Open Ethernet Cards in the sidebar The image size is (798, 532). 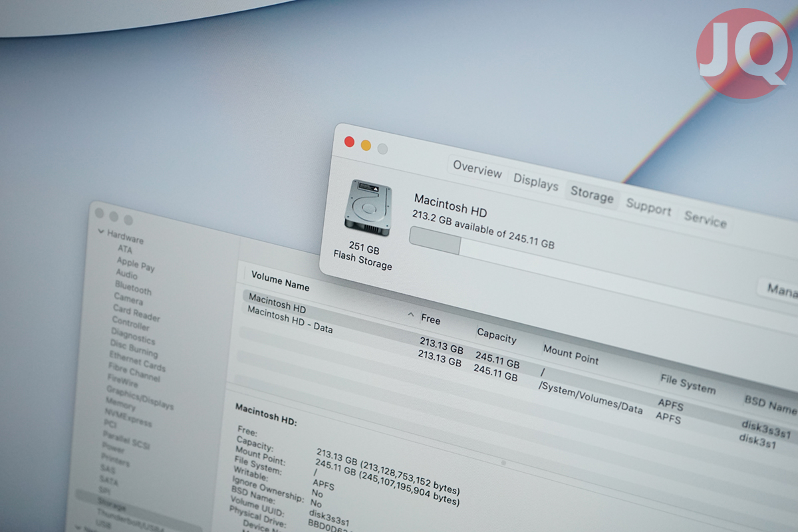point(137,361)
